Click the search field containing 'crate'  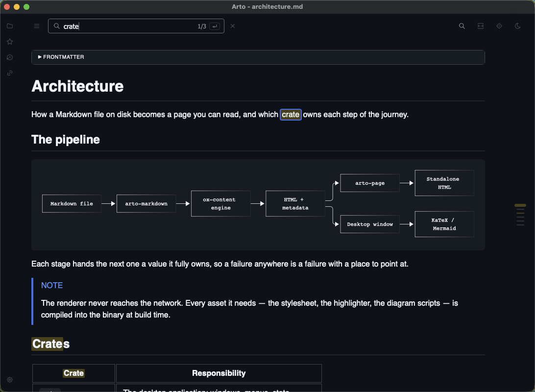[136, 26]
